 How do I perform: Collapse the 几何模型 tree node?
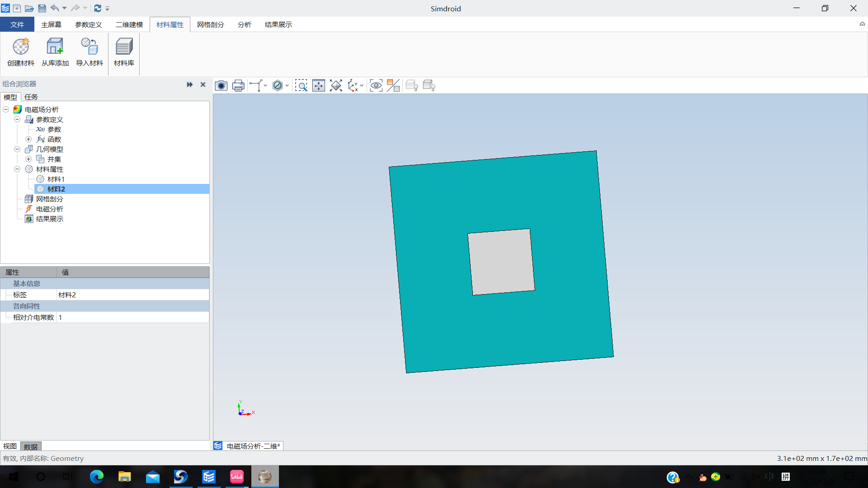coord(17,149)
